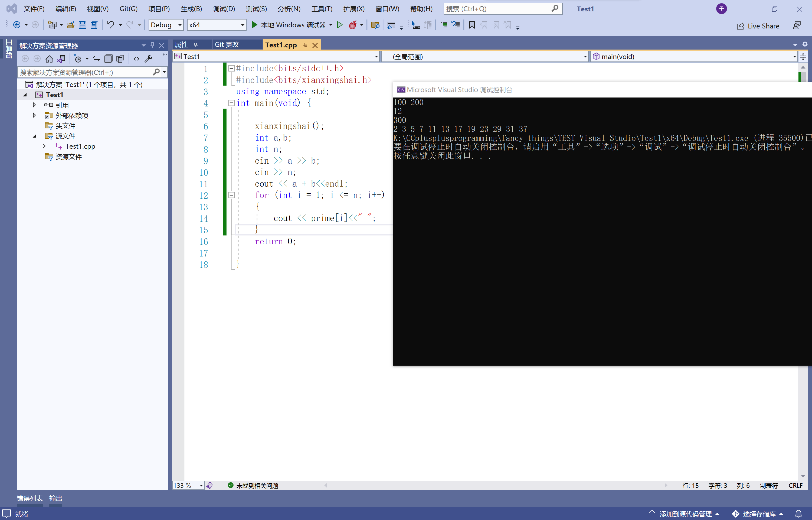Switch to the Git 更改 tab
The height and width of the screenshot is (520, 812).
pos(227,45)
